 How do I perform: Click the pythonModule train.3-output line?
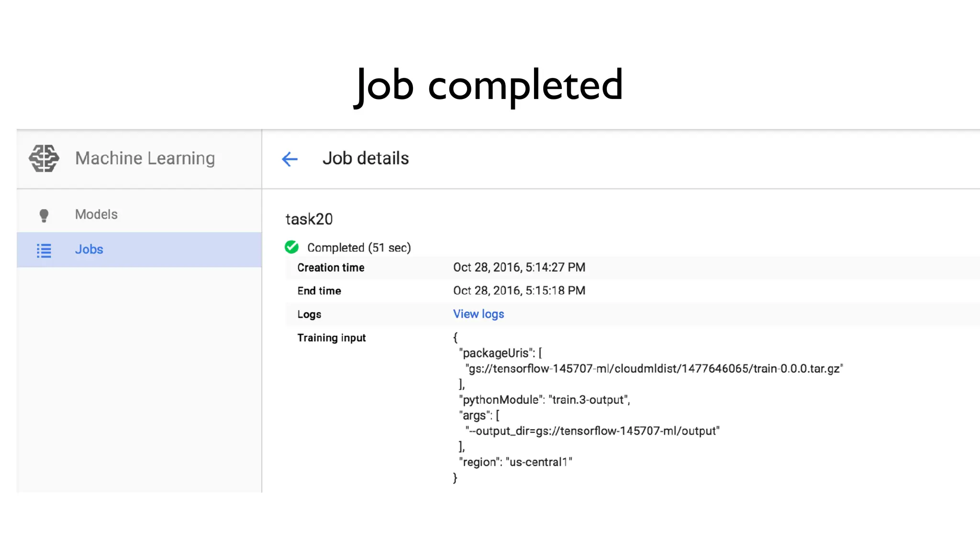[545, 400]
